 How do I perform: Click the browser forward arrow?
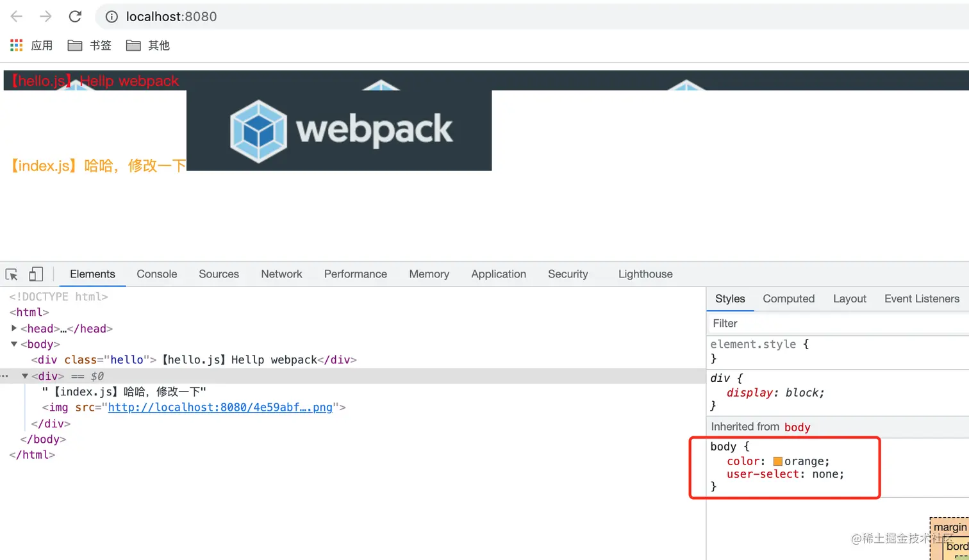click(46, 17)
